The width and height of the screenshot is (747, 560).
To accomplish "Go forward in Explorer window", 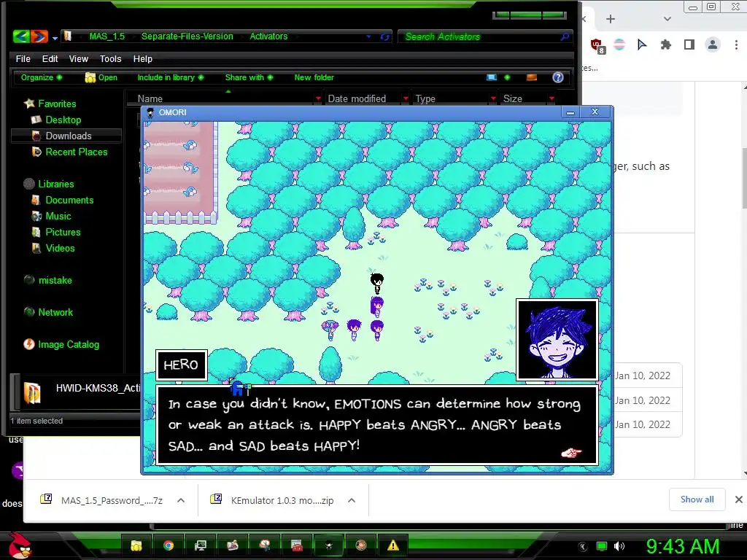I will (x=39, y=36).
